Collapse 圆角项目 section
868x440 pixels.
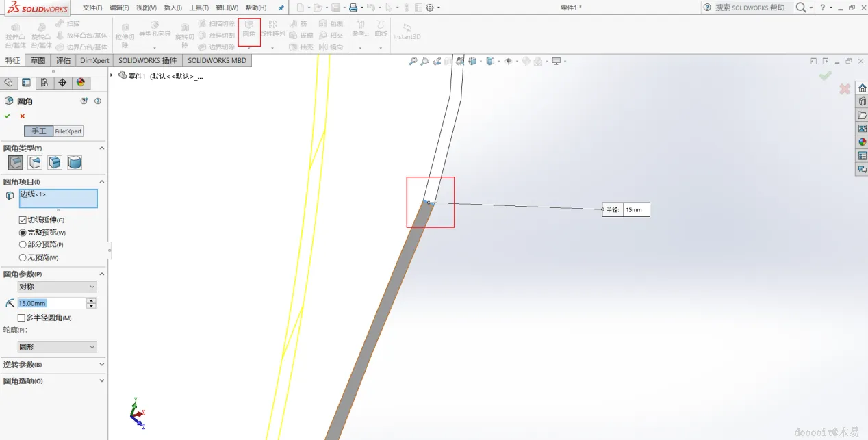[x=102, y=181]
